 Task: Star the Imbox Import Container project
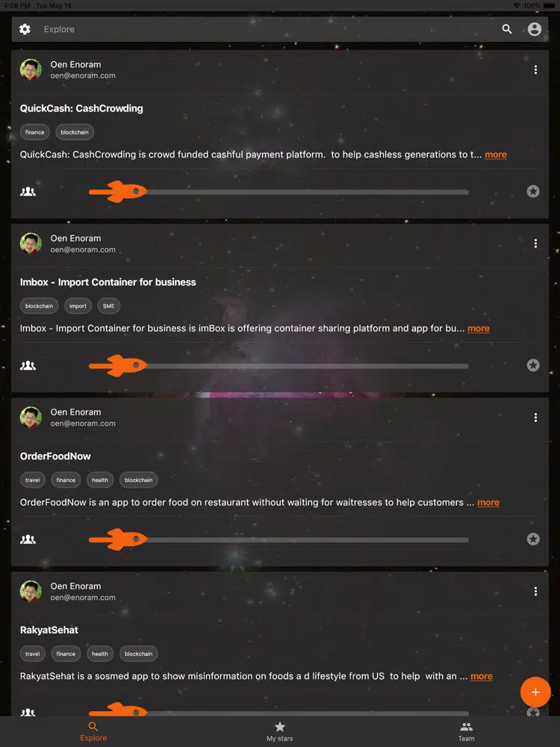tap(533, 365)
